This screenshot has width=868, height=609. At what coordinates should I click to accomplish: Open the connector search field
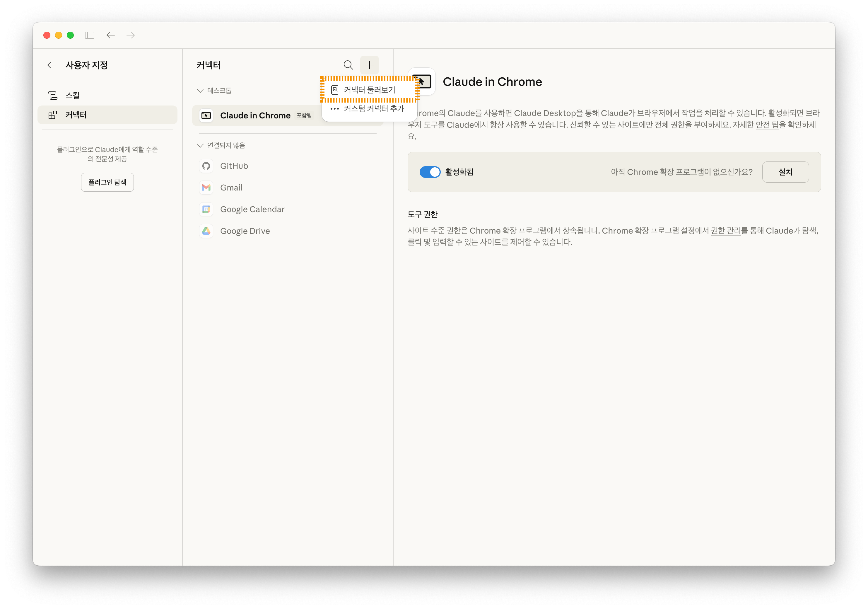click(348, 65)
